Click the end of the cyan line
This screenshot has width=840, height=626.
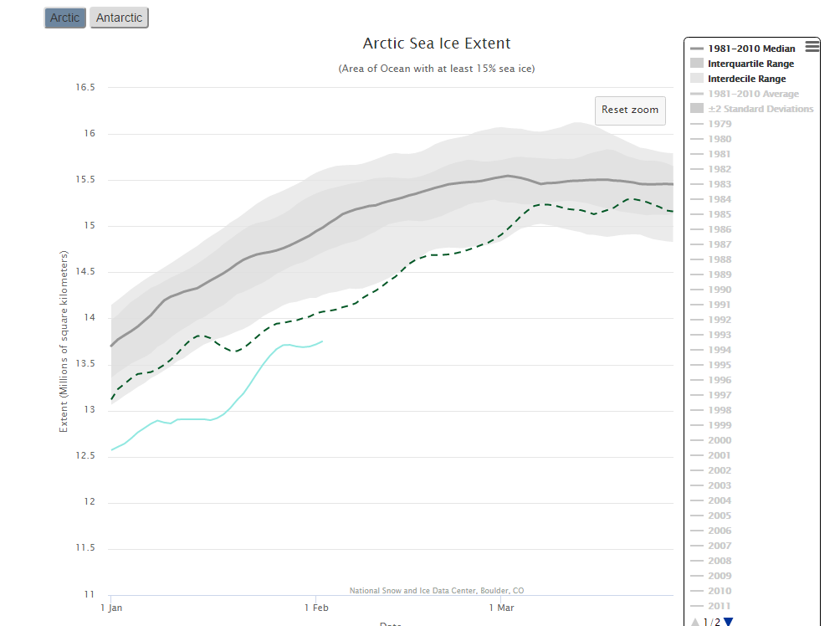[323, 341]
